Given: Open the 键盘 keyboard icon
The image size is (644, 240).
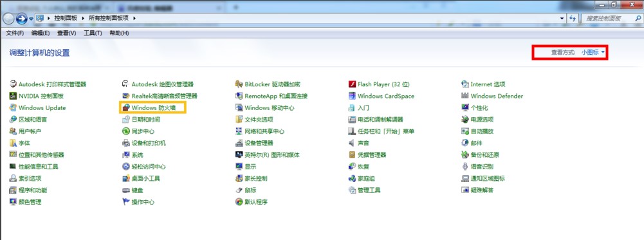Looking at the screenshot, I should pos(125,190).
